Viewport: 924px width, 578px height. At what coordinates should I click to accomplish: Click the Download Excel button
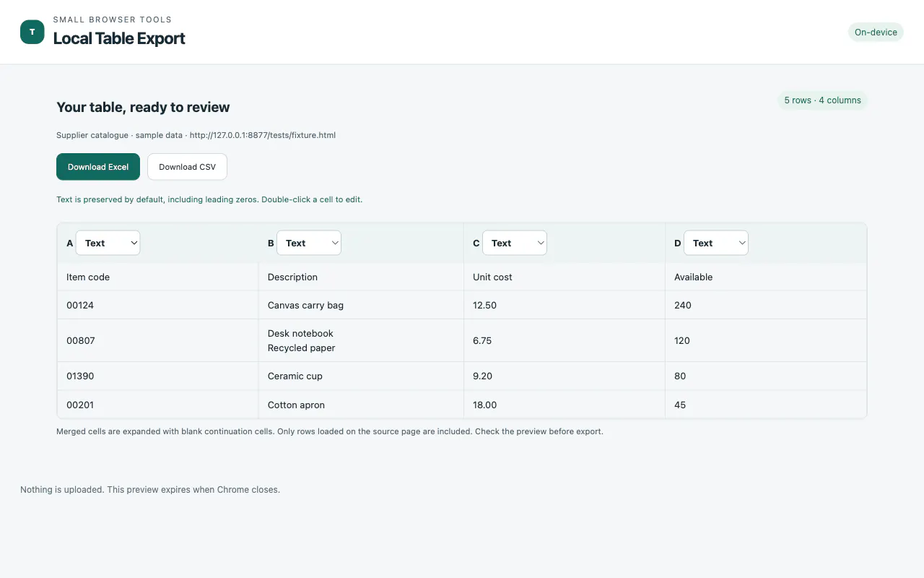point(98,167)
